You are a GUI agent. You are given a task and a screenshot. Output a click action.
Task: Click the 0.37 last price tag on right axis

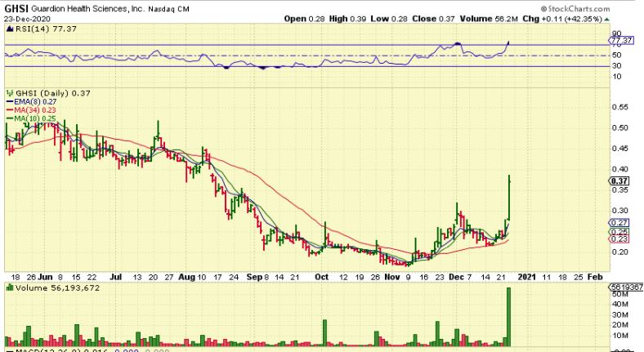pyautogui.click(x=620, y=180)
